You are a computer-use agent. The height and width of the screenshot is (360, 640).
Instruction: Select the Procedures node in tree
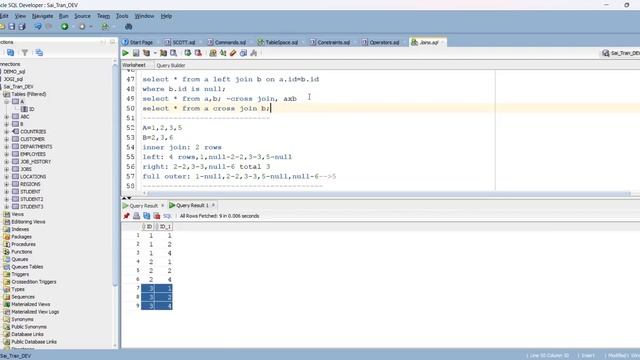coord(23,244)
